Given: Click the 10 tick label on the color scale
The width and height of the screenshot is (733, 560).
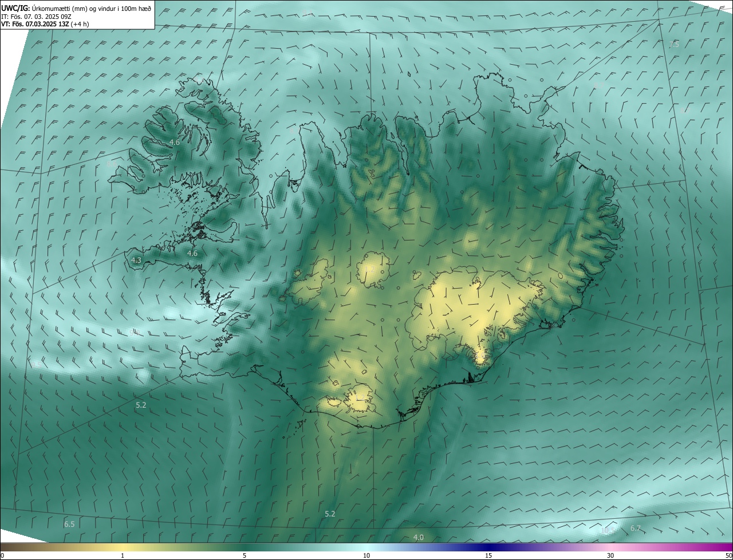Looking at the screenshot, I should pos(366,555).
